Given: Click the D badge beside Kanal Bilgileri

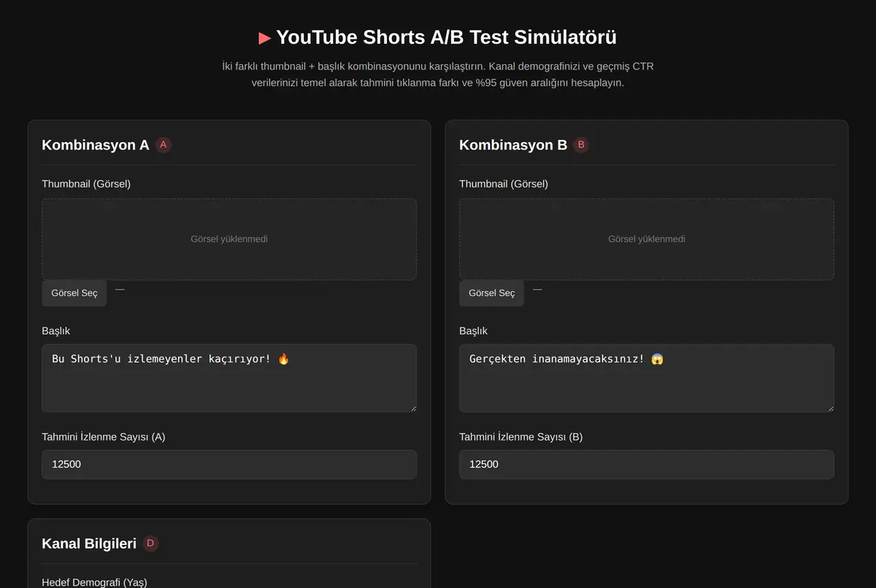Looking at the screenshot, I should [150, 543].
